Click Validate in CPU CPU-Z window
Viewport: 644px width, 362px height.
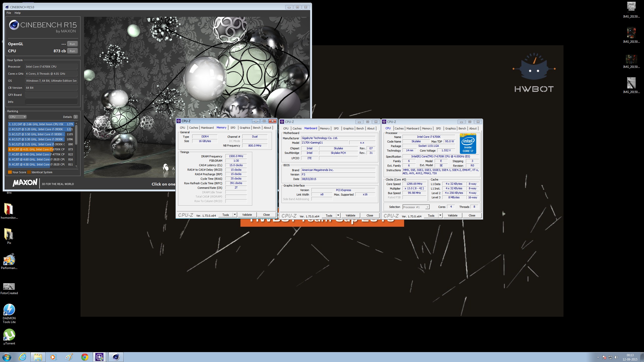coord(453,215)
